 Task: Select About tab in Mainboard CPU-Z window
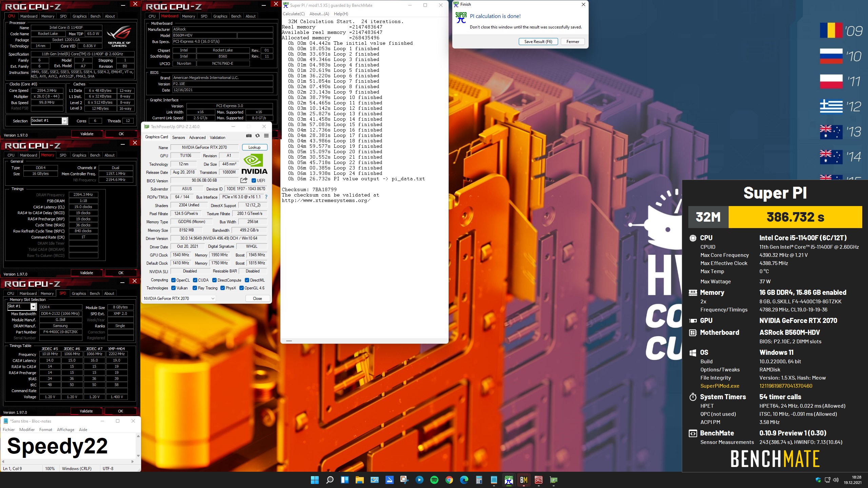[x=251, y=16]
